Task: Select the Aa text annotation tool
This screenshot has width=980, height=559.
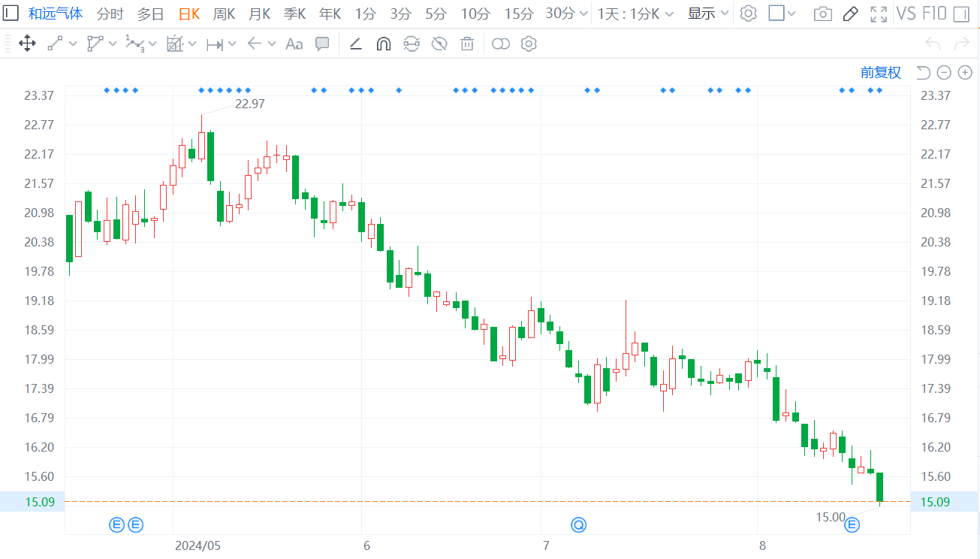Action: click(x=294, y=44)
